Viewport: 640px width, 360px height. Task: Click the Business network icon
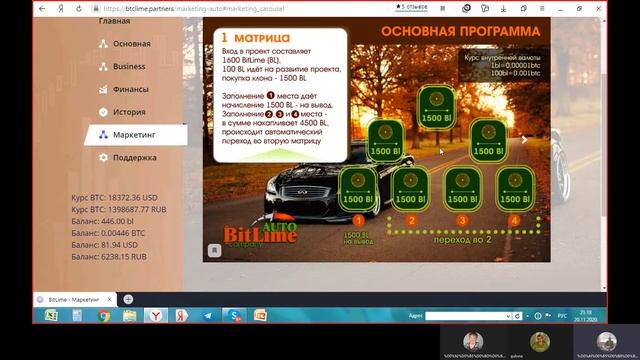pos(103,67)
